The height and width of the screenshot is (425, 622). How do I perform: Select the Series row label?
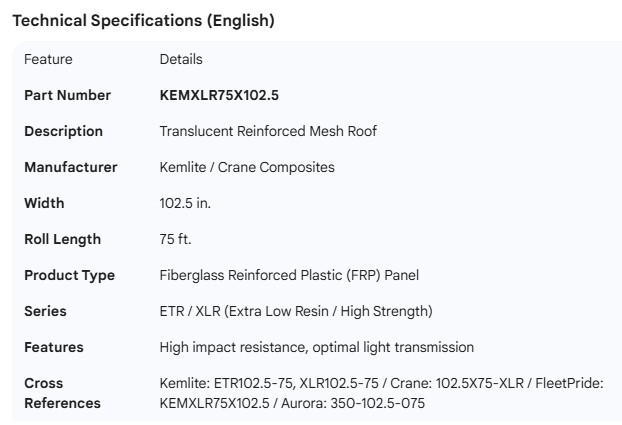click(45, 311)
